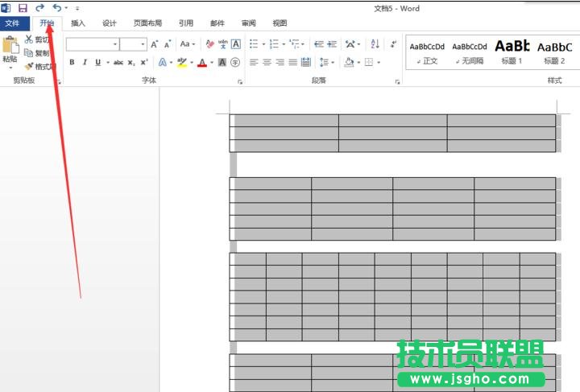
Task: Open the 页面布局 (Page Layout) tab
Action: [147, 23]
